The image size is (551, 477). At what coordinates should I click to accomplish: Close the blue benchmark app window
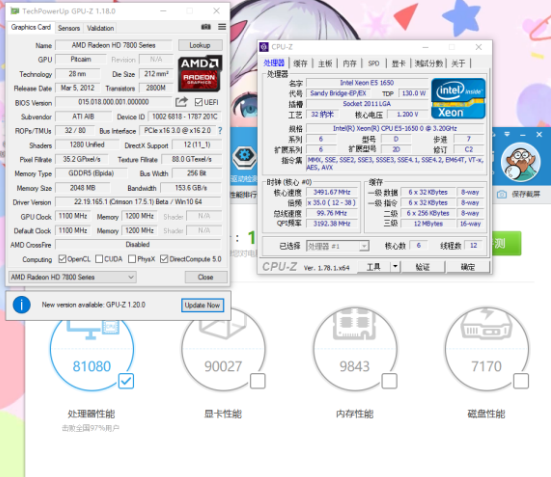click(539, 135)
